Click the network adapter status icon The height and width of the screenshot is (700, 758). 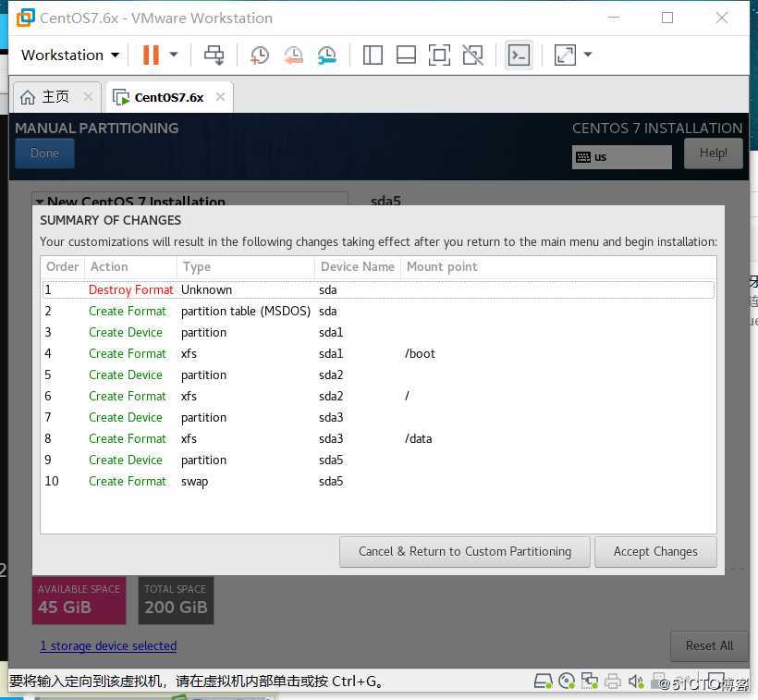pos(589,682)
